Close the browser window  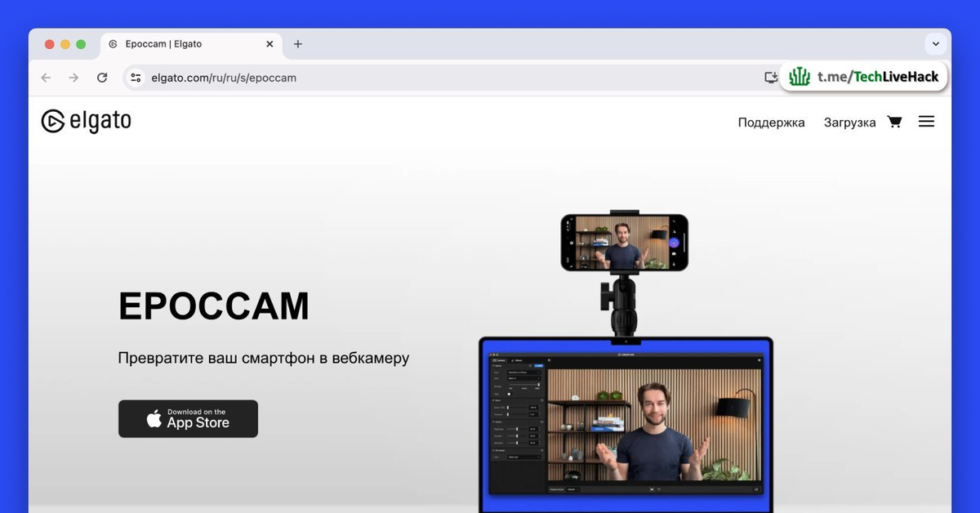pyautogui.click(x=50, y=44)
